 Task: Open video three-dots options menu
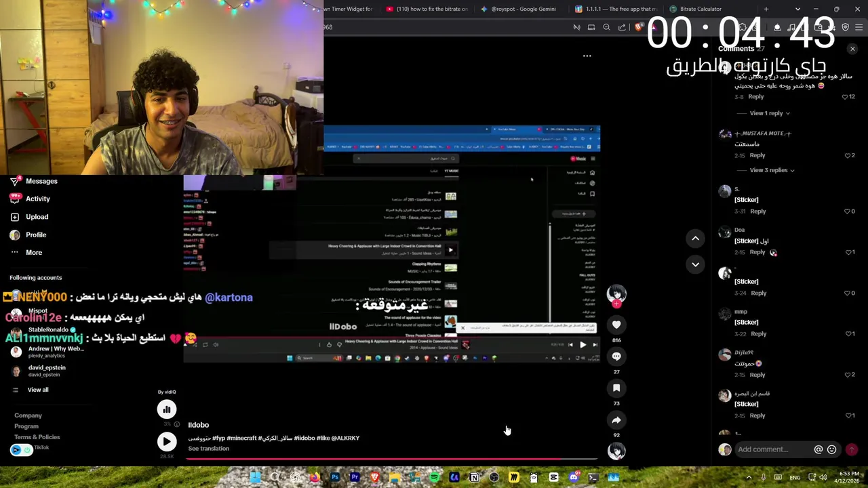coord(587,56)
